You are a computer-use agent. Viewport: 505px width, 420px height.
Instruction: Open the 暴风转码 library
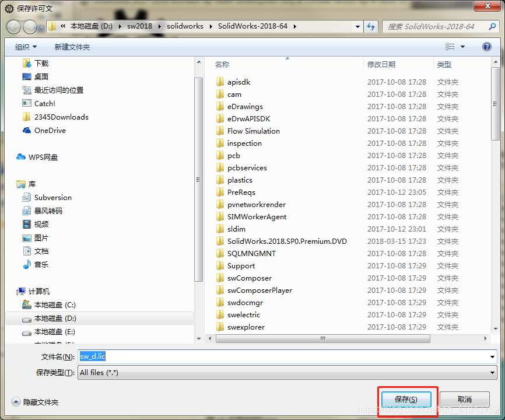pyautogui.click(x=42, y=211)
